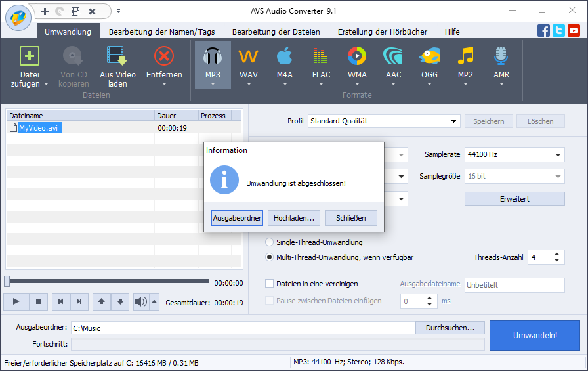Select Single-Thread-Umwandlung radio button
Image resolution: width=588 pixels, height=371 pixels.
pos(269,242)
